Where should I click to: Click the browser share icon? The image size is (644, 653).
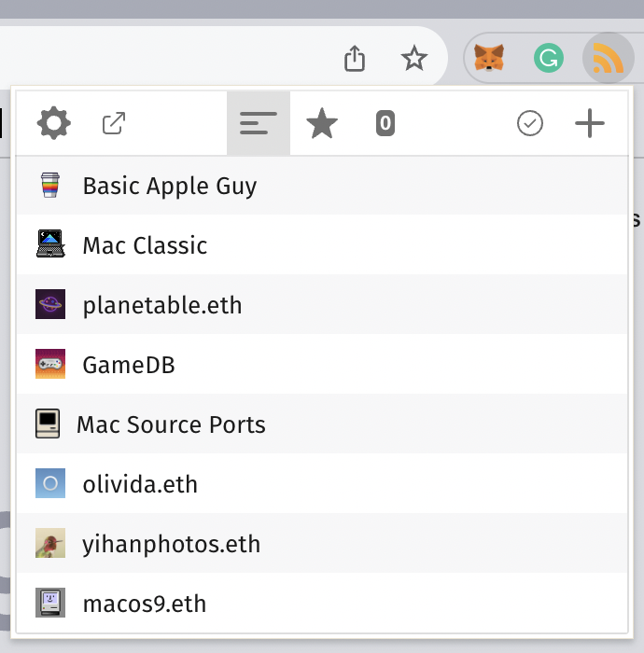click(355, 60)
